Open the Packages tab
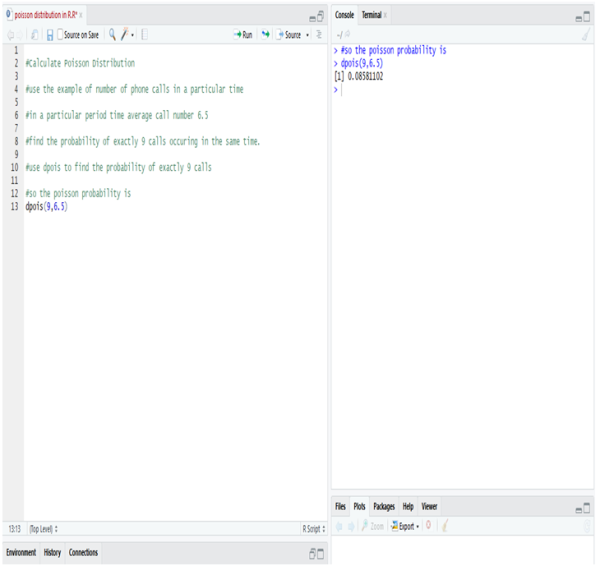 click(383, 507)
